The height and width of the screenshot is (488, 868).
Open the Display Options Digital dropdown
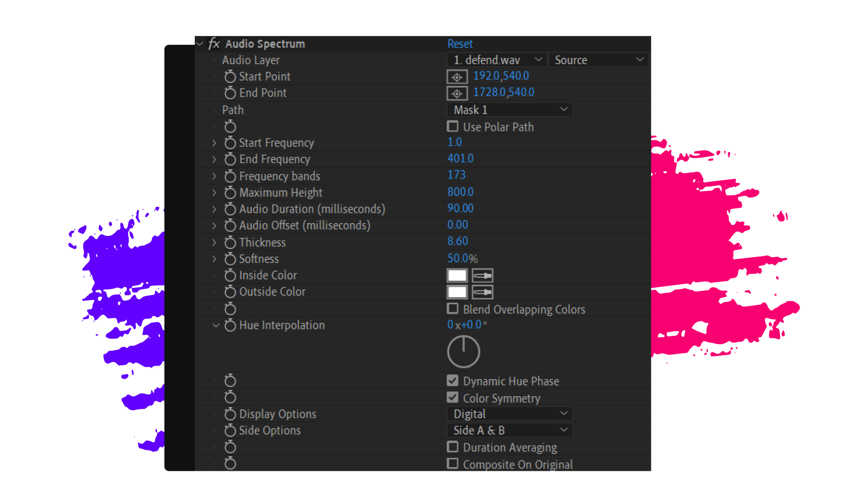(x=509, y=414)
